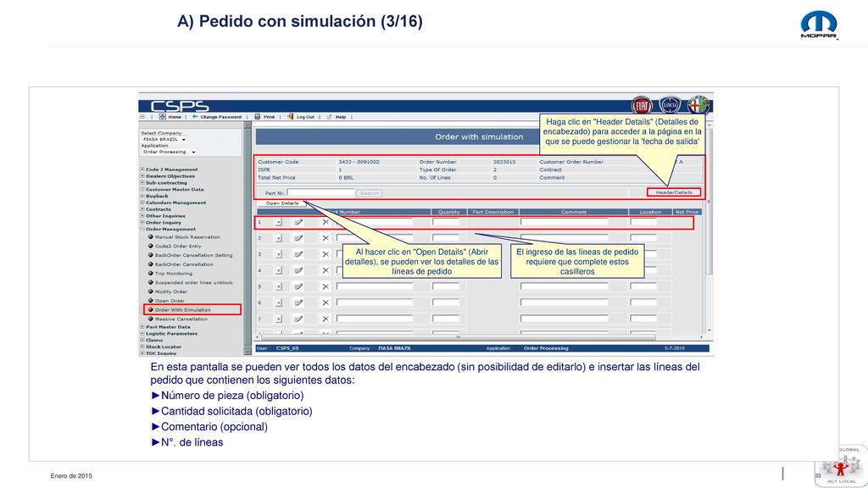Image resolution: width=868 pixels, height=488 pixels.
Task: Open Trip Monitoring menu entry
Action: [173, 274]
